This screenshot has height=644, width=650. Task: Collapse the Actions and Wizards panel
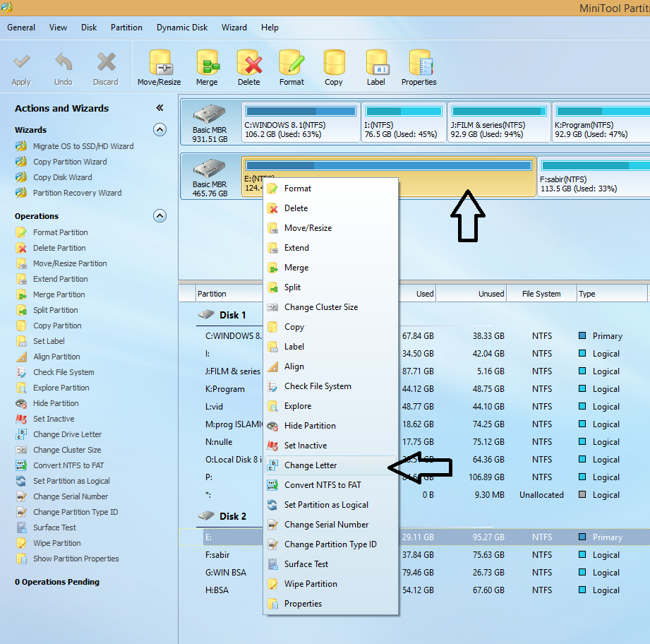click(x=160, y=108)
